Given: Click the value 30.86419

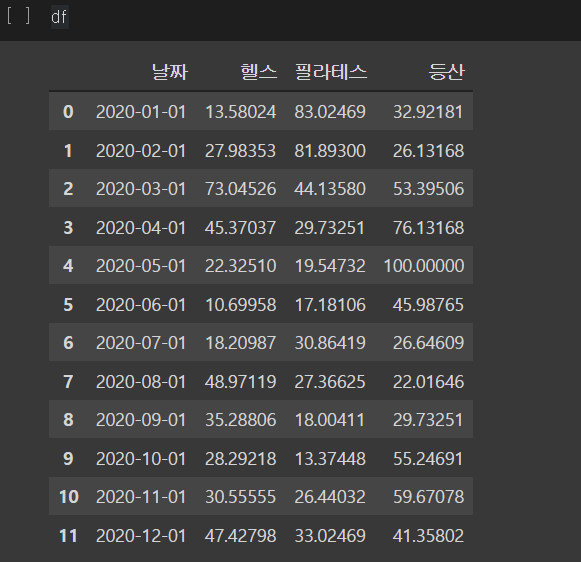Looking at the screenshot, I should [330, 343].
